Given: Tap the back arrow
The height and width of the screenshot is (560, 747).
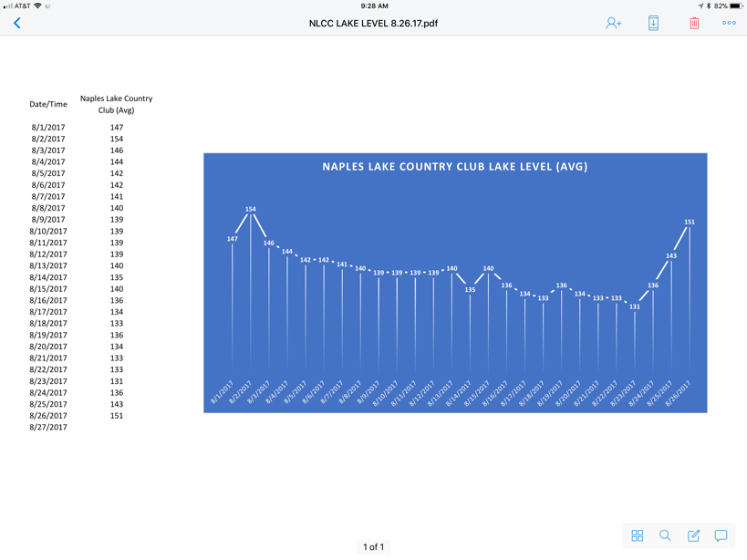Looking at the screenshot, I should coord(17,23).
